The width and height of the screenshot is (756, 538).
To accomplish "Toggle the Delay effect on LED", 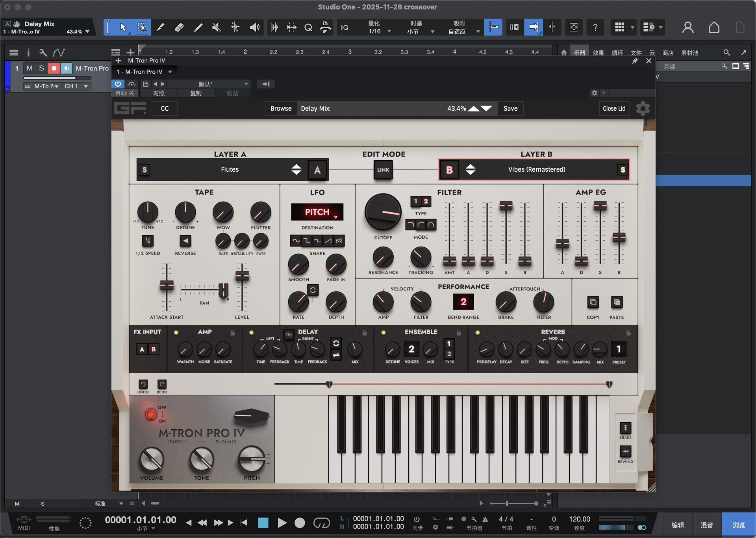I will click(251, 332).
